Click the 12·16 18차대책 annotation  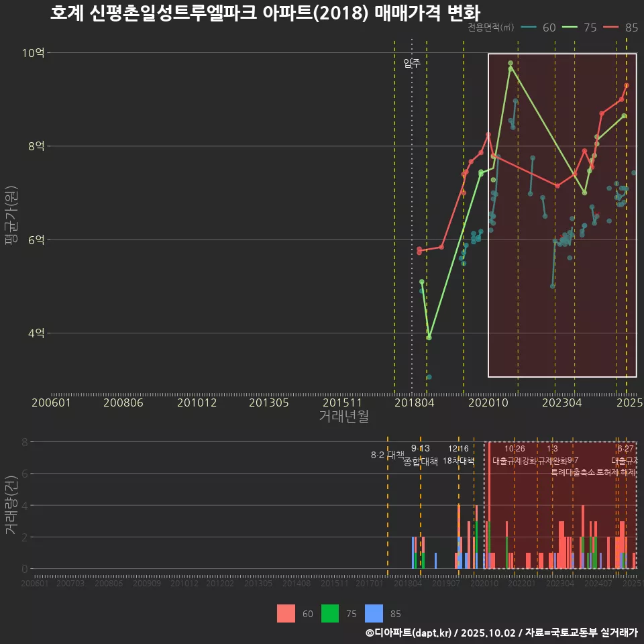459,455
